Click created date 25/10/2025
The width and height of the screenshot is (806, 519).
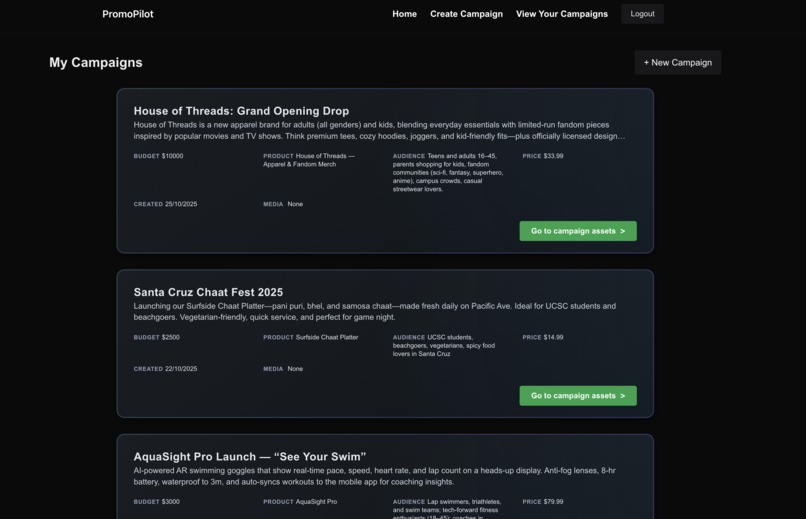pos(181,204)
